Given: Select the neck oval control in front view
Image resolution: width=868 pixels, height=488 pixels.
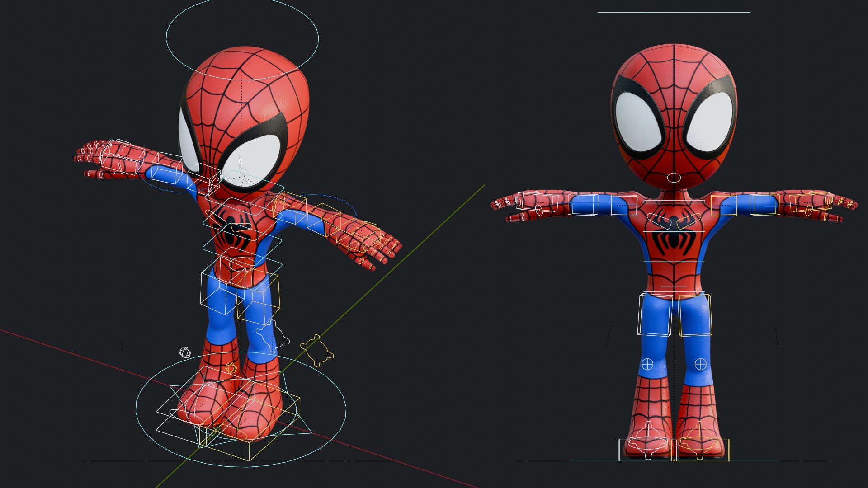Looking at the screenshot, I should [x=674, y=178].
